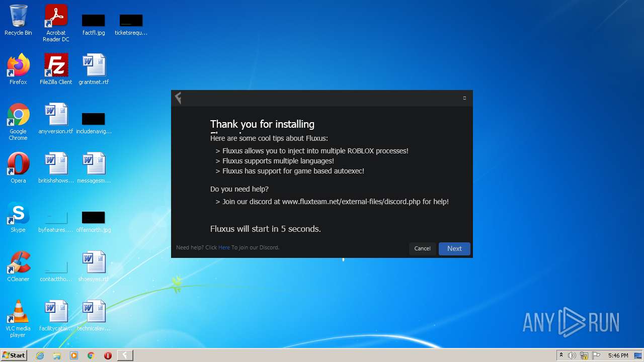
Task: Launch CCleaner desktop shortcut
Action: [18, 266]
